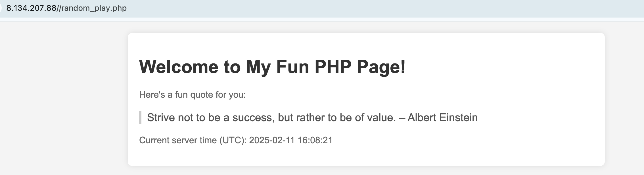
Task: Select the word "PHP" in the heading
Action: [333, 67]
